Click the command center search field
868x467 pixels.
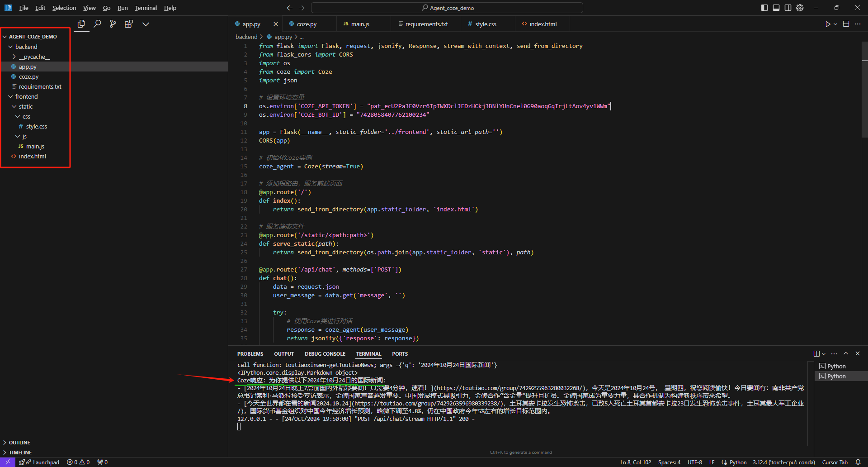447,8
